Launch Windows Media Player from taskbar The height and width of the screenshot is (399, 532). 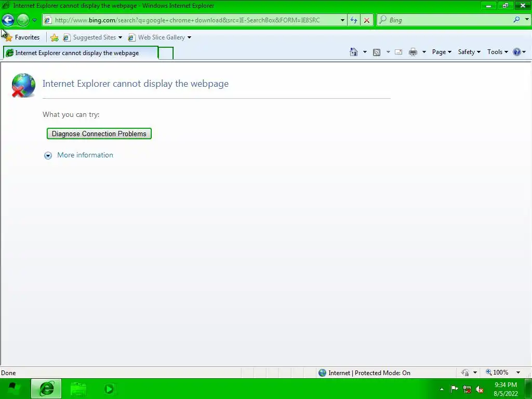109,389
